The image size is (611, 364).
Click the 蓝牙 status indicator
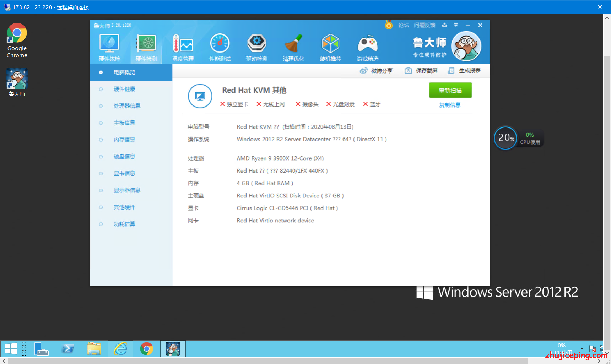click(372, 104)
